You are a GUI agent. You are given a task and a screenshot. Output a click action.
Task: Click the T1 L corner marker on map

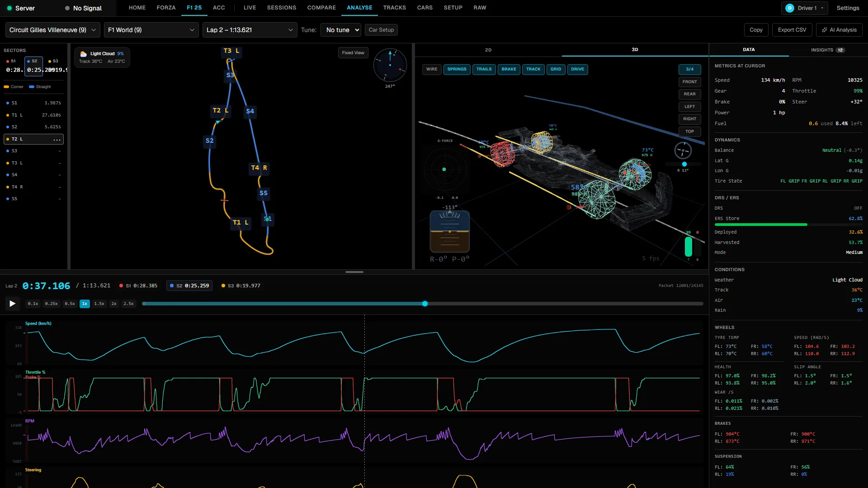click(x=241, y=222)
